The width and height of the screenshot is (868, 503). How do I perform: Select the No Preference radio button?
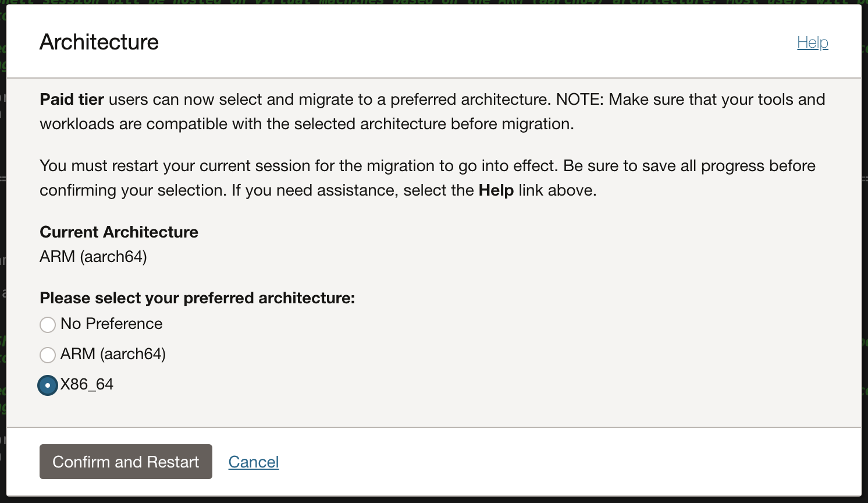click(x=48, y=325)
